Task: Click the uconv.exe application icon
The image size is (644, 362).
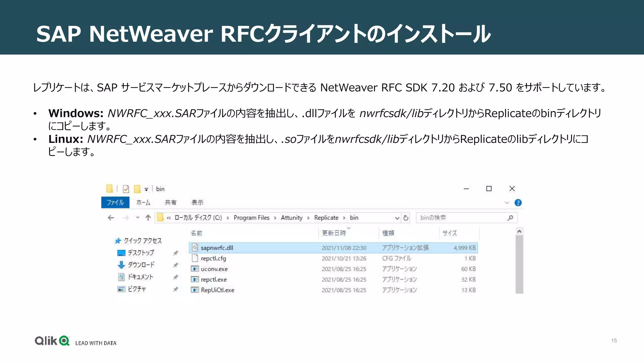Action: point(195,269)
